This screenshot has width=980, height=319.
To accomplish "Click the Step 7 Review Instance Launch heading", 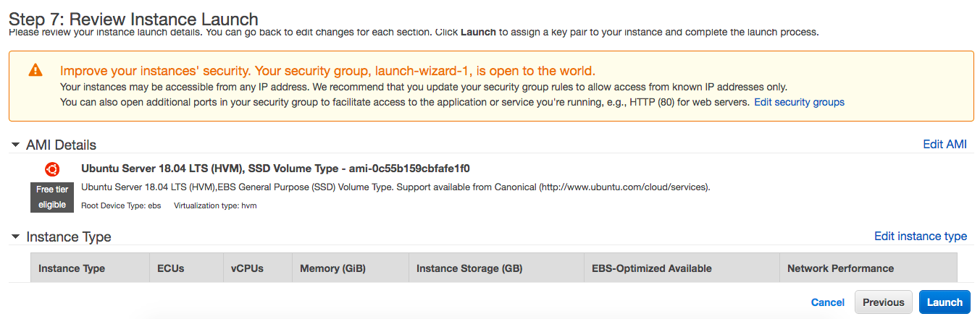I will (x=133, y=20).
